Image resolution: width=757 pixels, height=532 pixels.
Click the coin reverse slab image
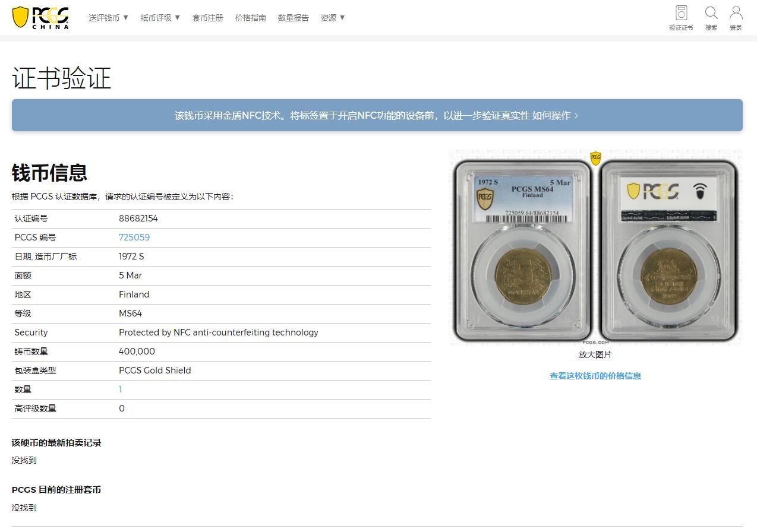point(668,251)
